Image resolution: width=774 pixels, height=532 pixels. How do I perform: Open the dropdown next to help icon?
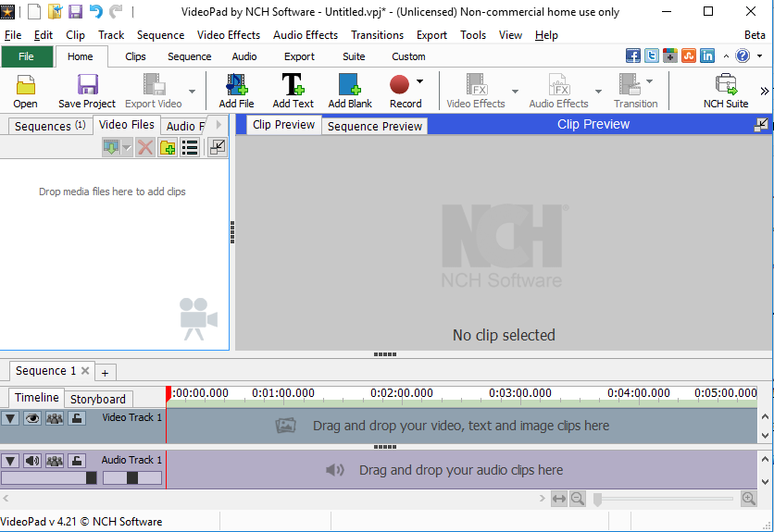[760, 56]
